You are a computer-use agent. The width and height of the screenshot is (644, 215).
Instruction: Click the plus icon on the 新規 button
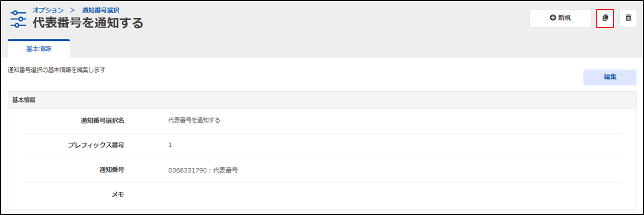553,18
